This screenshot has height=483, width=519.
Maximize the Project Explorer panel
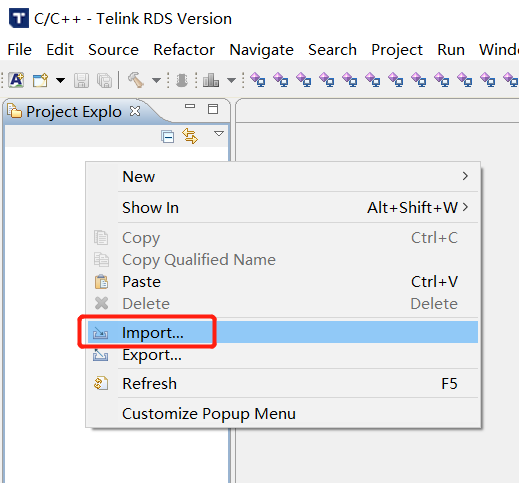pos(213,109)
